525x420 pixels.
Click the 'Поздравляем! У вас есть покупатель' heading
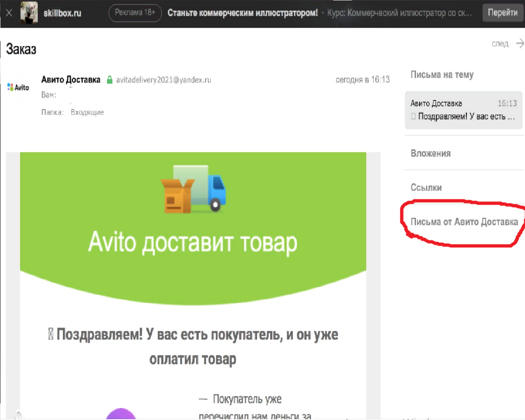tap(193, 347)
